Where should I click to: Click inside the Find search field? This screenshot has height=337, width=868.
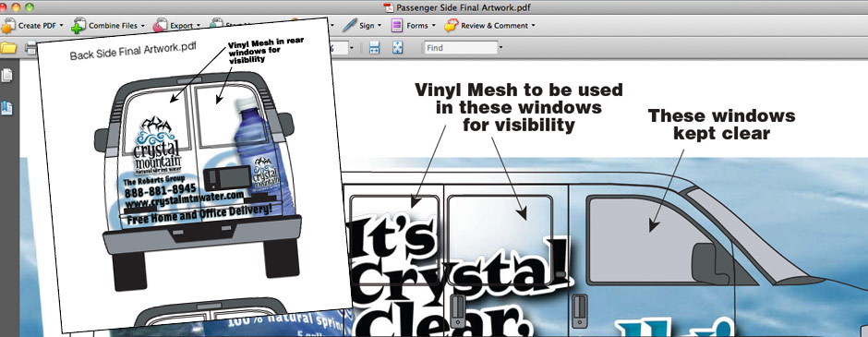461,48
